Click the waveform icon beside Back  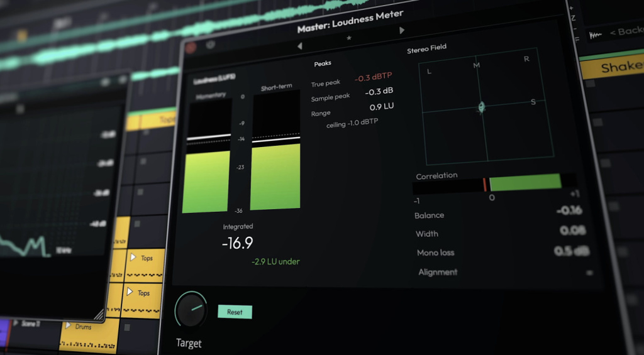[596, 36]
